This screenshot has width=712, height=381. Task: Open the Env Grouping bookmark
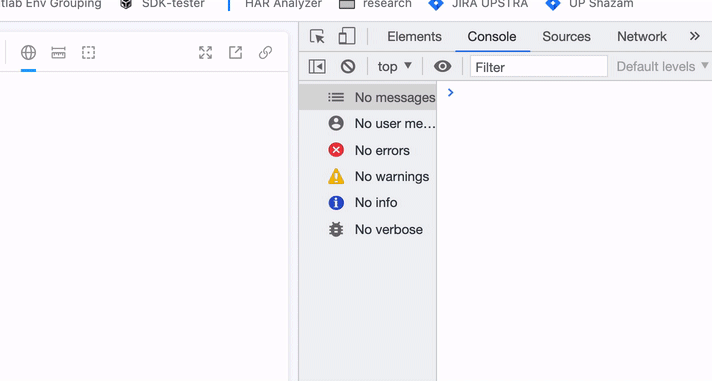(x=51, y=4)
